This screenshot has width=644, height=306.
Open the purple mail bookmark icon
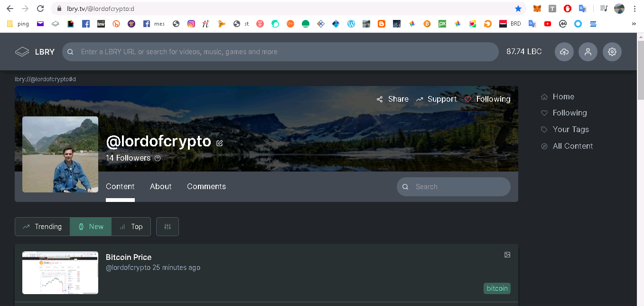pyautogui.click(x=40, y=24)
